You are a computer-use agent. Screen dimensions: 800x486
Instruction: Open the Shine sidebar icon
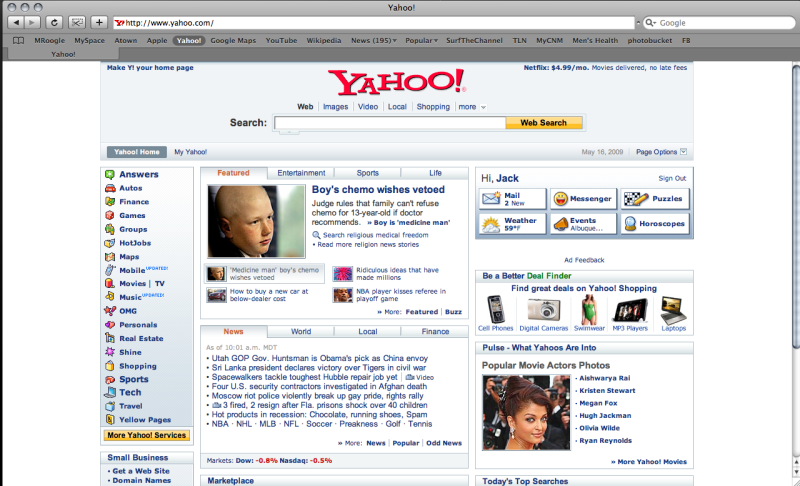tap(110, 352)
